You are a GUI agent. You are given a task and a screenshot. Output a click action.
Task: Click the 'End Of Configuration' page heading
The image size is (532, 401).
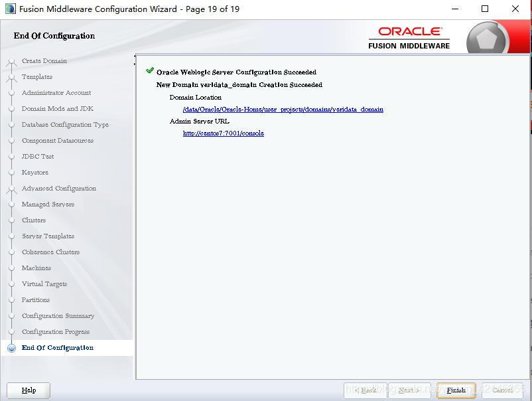pyautogui.click(x=54, y=36)
